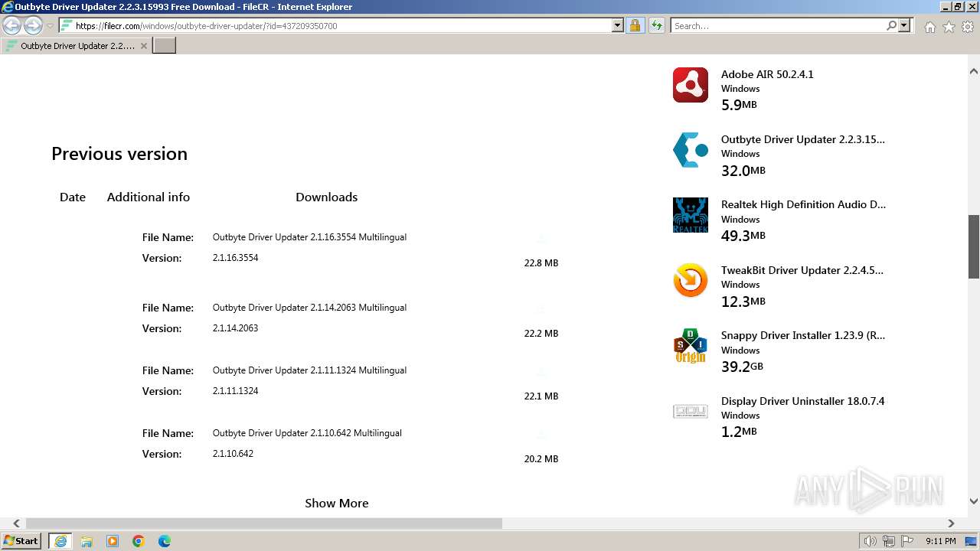980x551 pixels.
Task: Open the search provider dropdown arrow
Action: (x=904, y=25)
